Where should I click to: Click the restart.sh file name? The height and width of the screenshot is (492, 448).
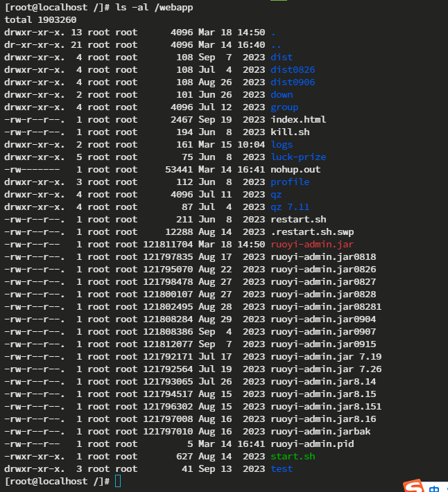point(298,219)
